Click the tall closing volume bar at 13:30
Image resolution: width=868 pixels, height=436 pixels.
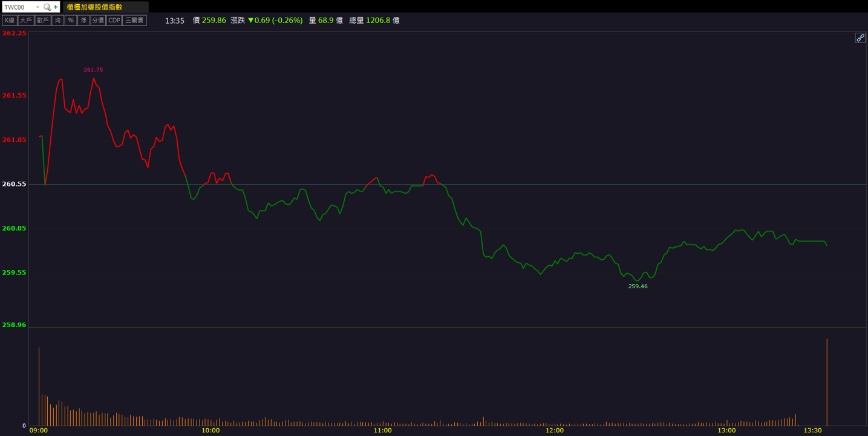[827, 382]
